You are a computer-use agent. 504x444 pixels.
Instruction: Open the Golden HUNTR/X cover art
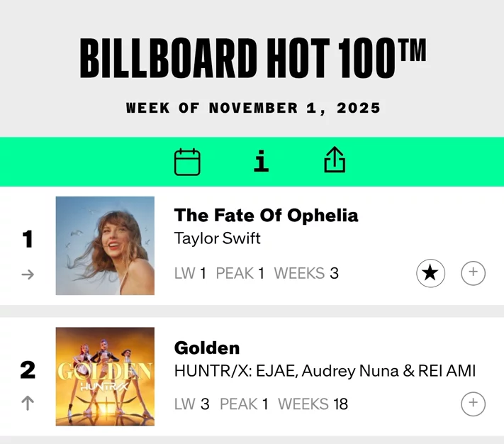pyautogui.click(x=105, y=377)
